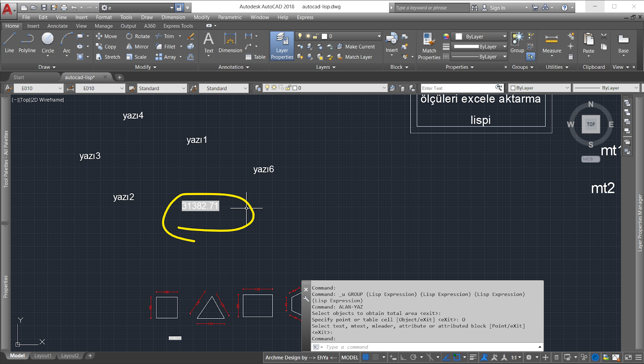
Task: Toggle MODEL space button in status bar
Action: (x=350, y=357)
